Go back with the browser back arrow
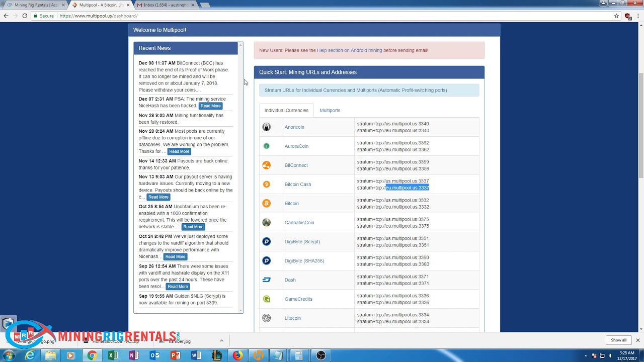Image resolution: width=644 pixels, height=362 pixels. pos(6,16)
